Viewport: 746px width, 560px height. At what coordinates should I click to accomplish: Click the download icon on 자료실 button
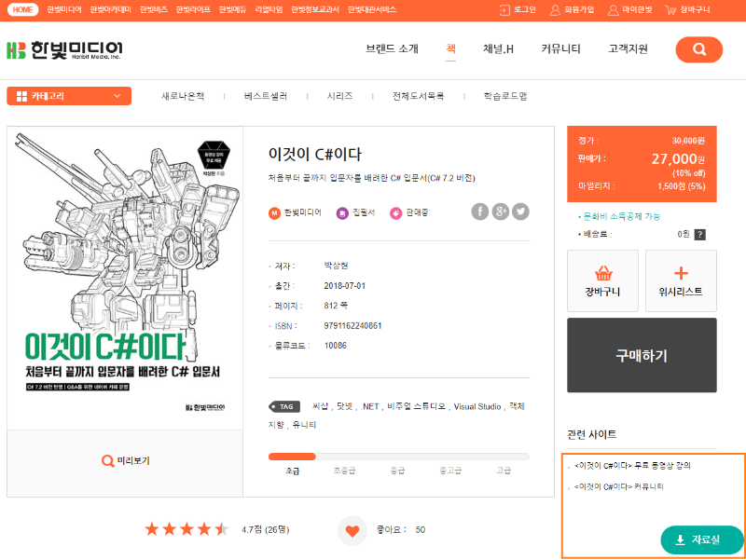(x=681, y=540)
